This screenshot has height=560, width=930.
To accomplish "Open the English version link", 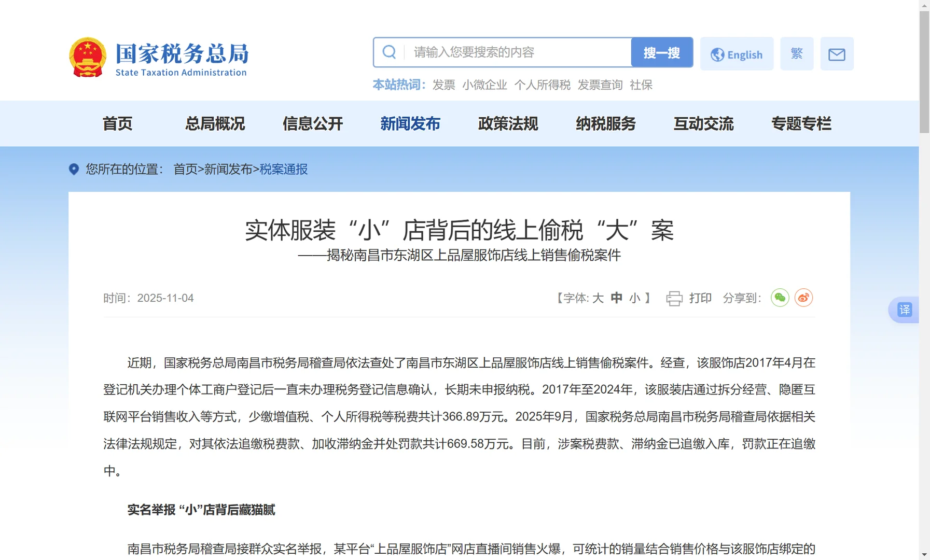I will tap(744, 54).
